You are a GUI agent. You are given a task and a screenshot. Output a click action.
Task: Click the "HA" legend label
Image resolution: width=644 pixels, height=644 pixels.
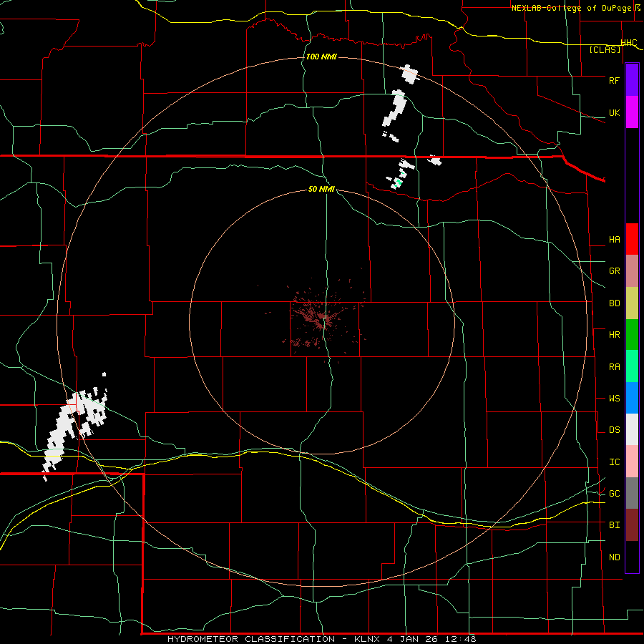point(615,240)
